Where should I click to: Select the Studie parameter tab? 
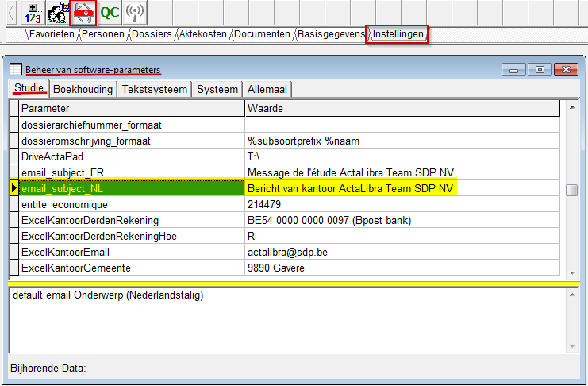tap(29, 88)
